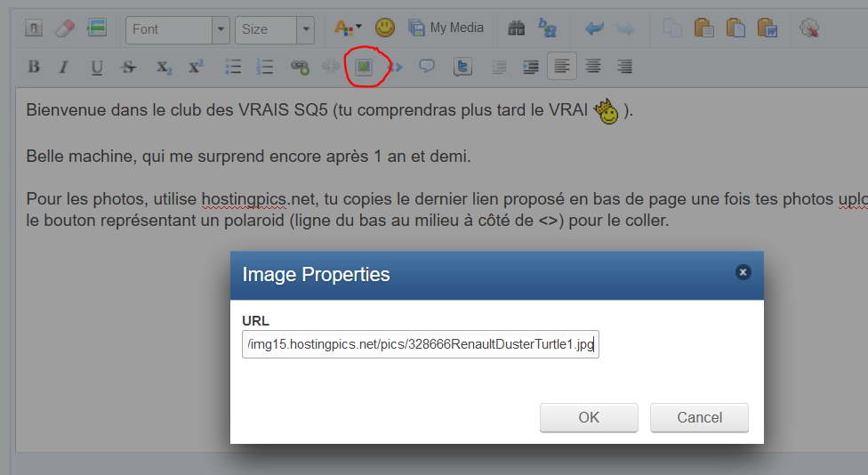
Task: Click the Undo arrow icon
Action: (x=594, y=28)
